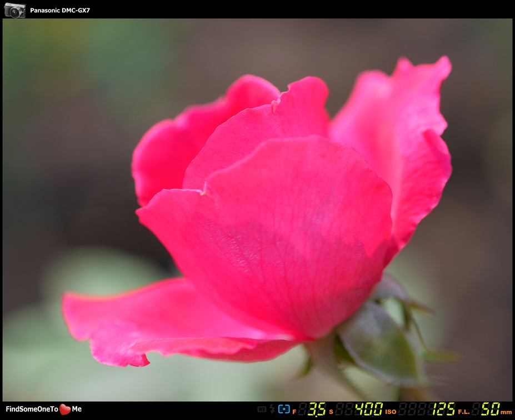Click the blue metering mode icon
The width and height of the screenshot is (515, 420).
click(284, 409)
